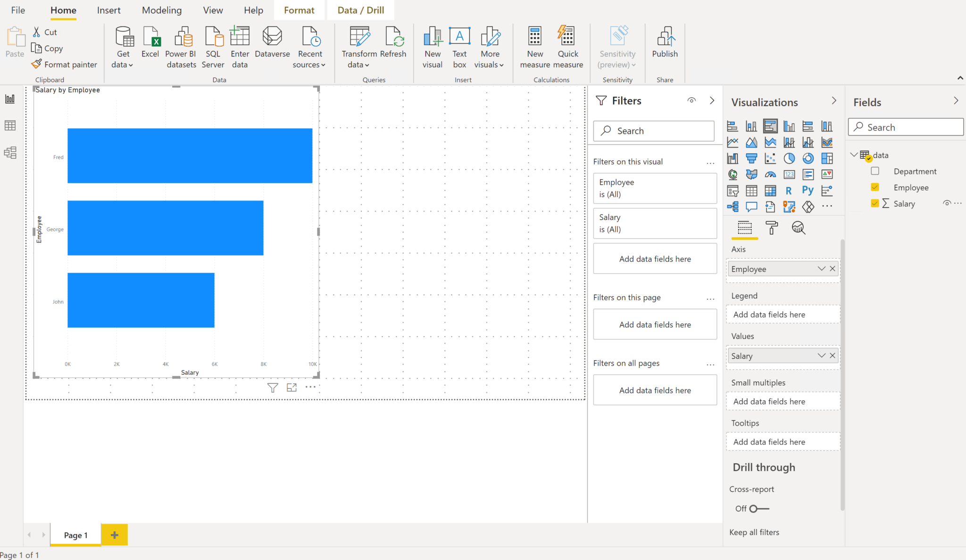Expand the Values Salary dropdown
Image resolution: width=966 pixels, height=560 pixels.
pyautogui.click(x=820, y=355)
